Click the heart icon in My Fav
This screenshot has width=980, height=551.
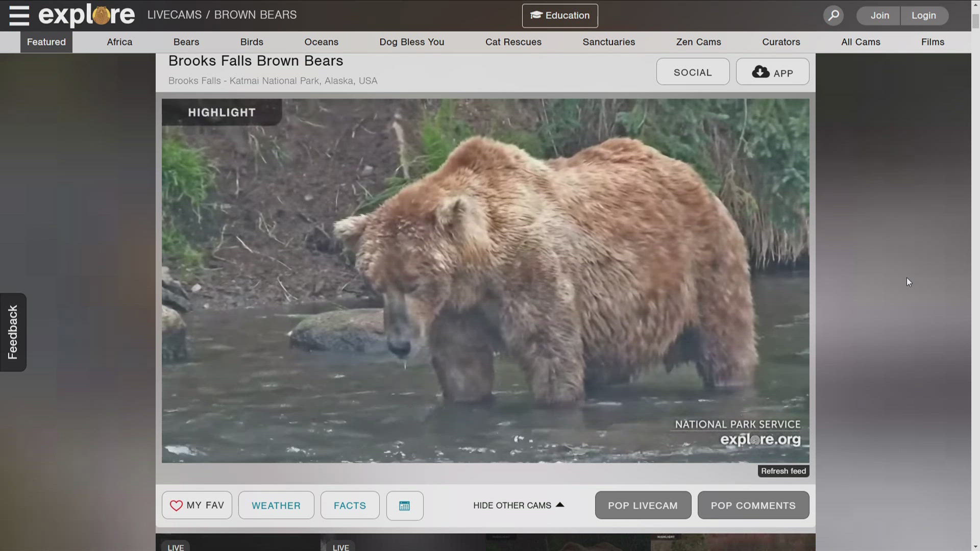tap(176, 506)
